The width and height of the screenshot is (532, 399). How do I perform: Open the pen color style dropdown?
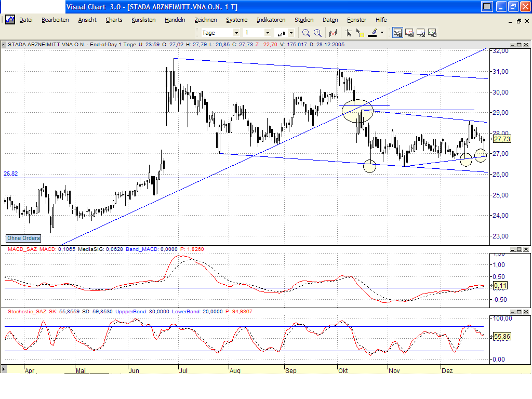point(381,32)
